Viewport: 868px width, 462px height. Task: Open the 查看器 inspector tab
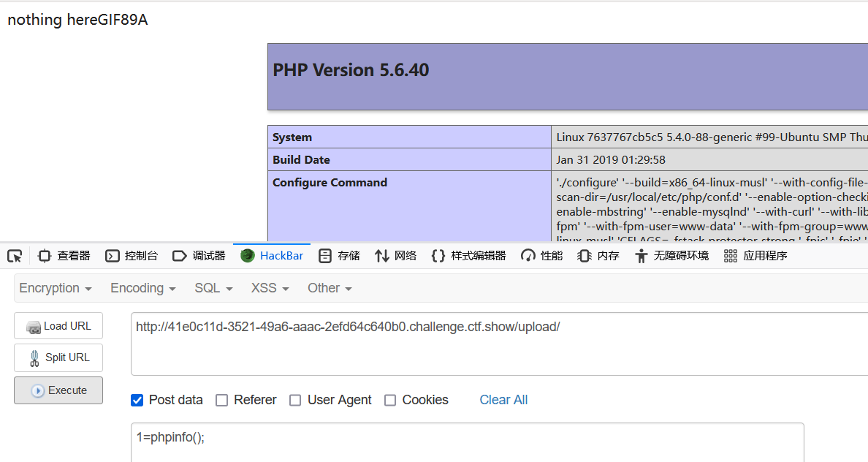pos(64,256)
